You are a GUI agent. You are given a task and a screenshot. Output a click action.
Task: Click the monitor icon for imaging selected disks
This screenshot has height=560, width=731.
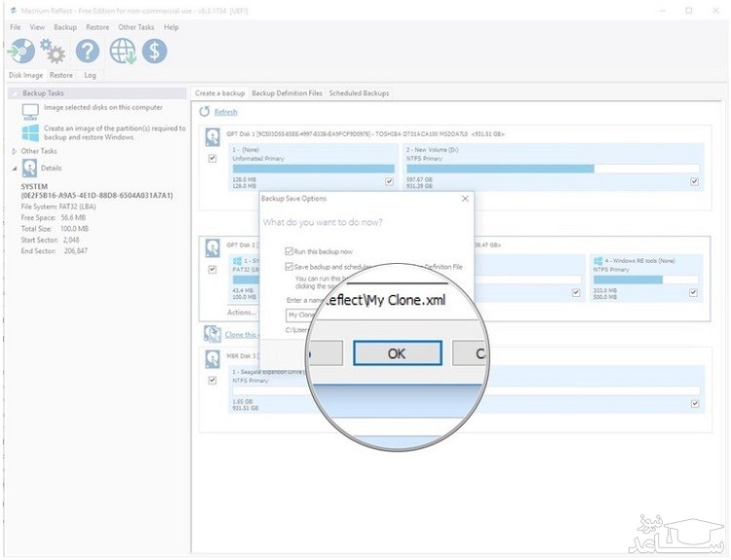point(30,111)
